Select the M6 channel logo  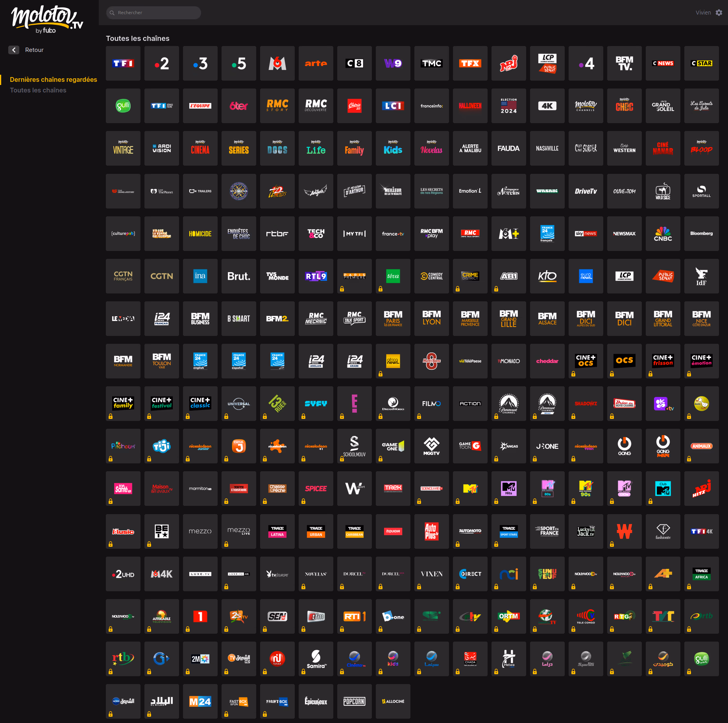[x=277, y=63]
